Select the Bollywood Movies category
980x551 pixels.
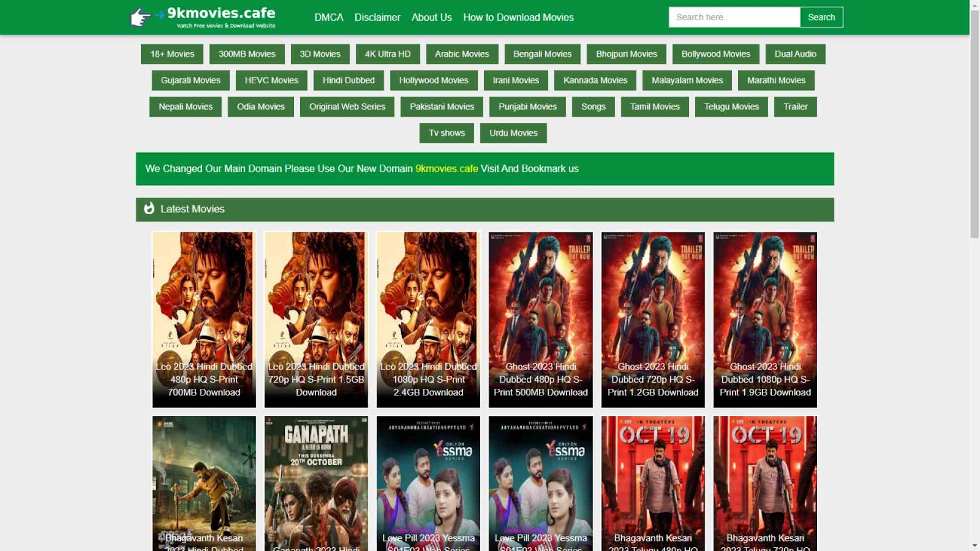(x=715, y=54)
